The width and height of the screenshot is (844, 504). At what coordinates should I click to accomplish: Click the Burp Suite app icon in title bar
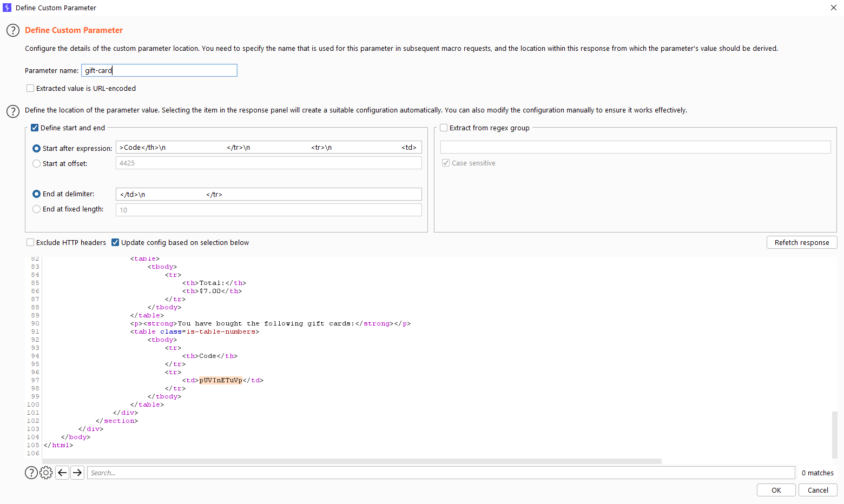7,8
